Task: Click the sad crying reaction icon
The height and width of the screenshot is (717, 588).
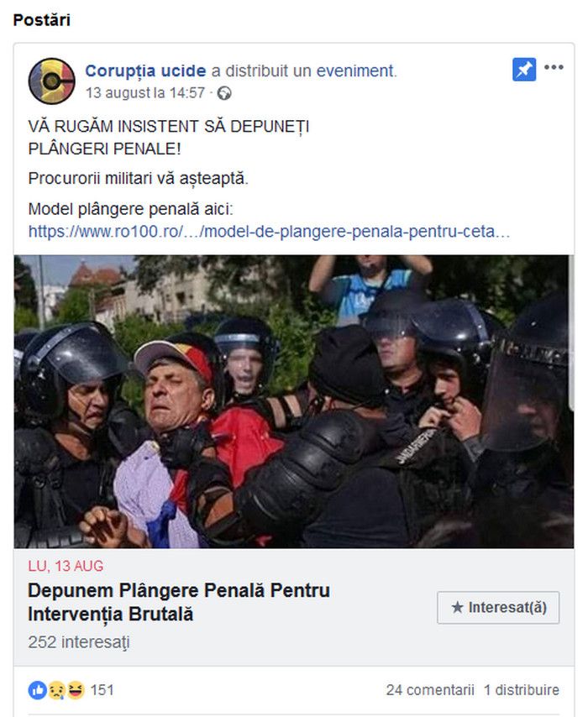Action: coord(57,690)
